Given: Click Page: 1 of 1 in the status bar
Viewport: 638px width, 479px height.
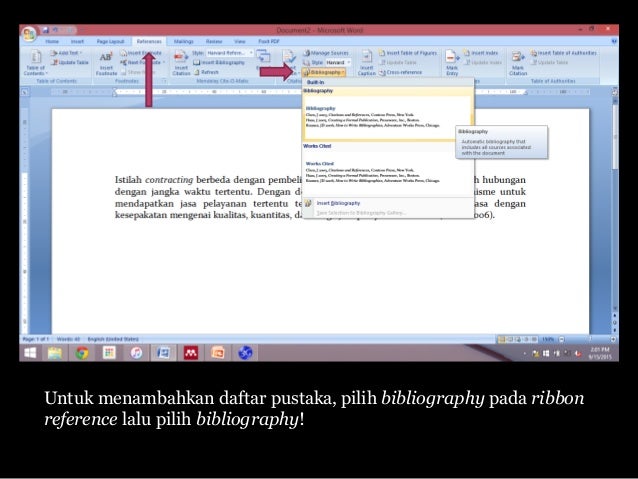Looking at the screenshot, I should pos(36,339).
